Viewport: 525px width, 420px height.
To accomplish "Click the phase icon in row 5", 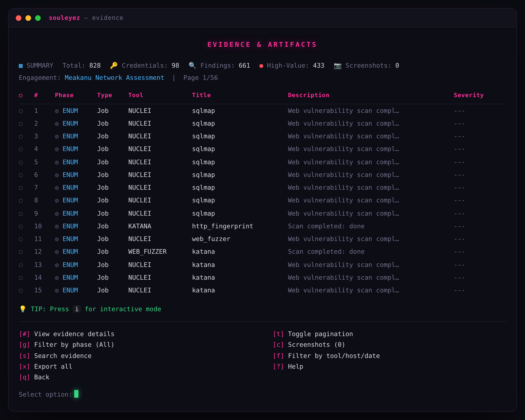I will click(57, 162).
